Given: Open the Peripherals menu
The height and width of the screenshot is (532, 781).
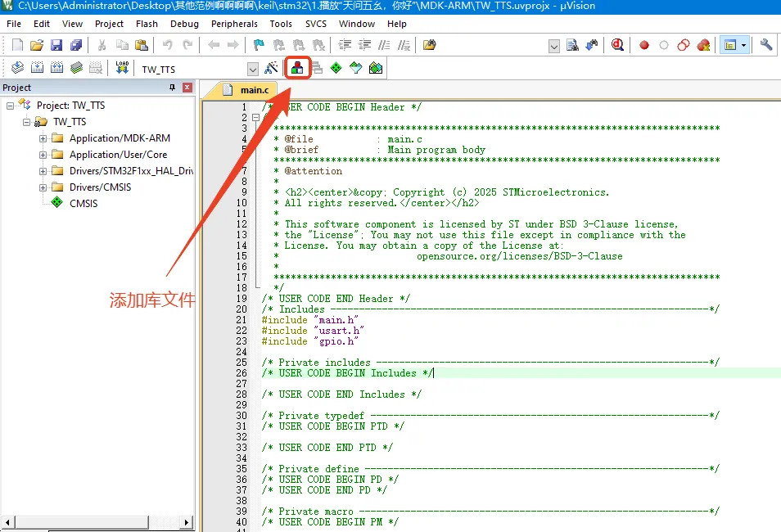Looking at the screenshot, I should (234, 24).
